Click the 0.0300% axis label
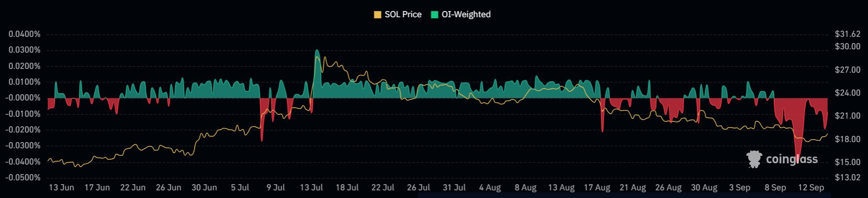Image resolution: width=868 pixels, height=198 pixels. coord(24,50)
